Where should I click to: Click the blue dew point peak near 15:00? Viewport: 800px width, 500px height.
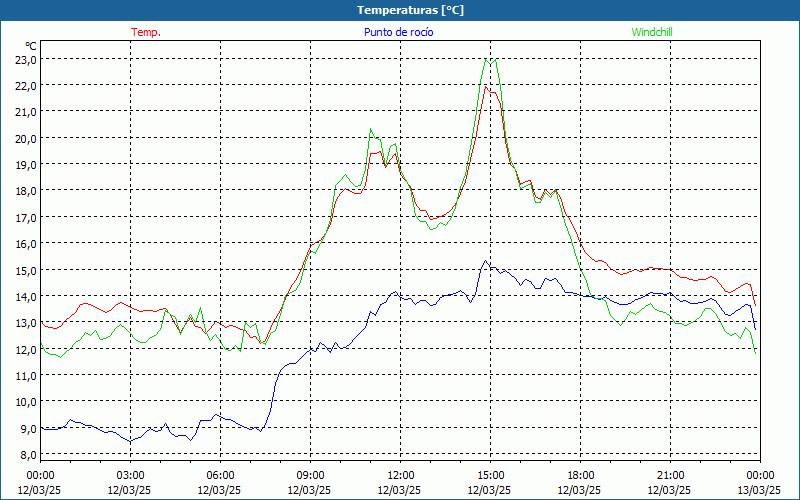[486, 261]
